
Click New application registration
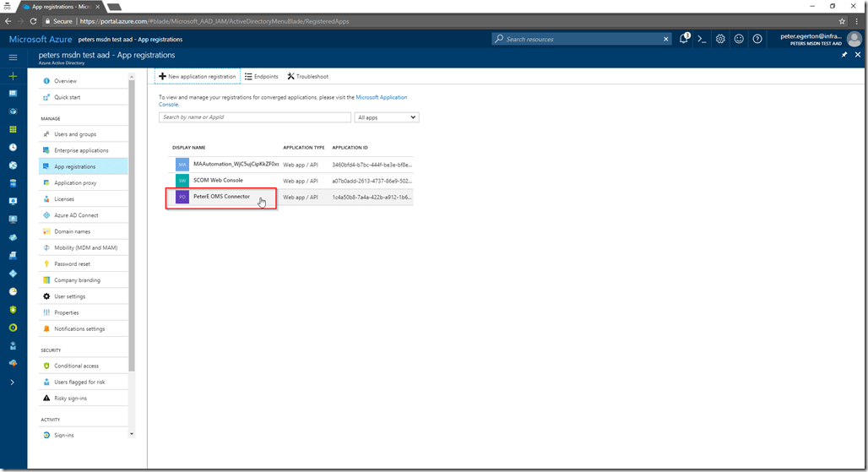coord(198,76)
